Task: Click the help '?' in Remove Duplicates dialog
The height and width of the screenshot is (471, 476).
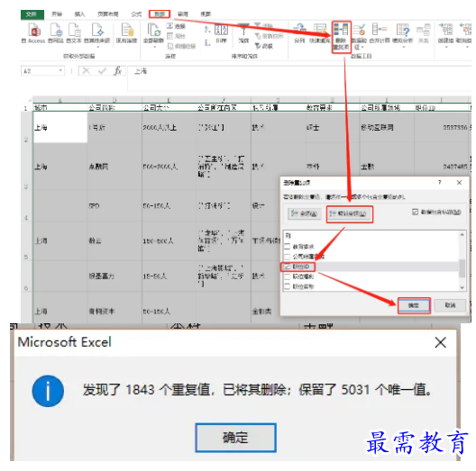Action: [440, 182]
